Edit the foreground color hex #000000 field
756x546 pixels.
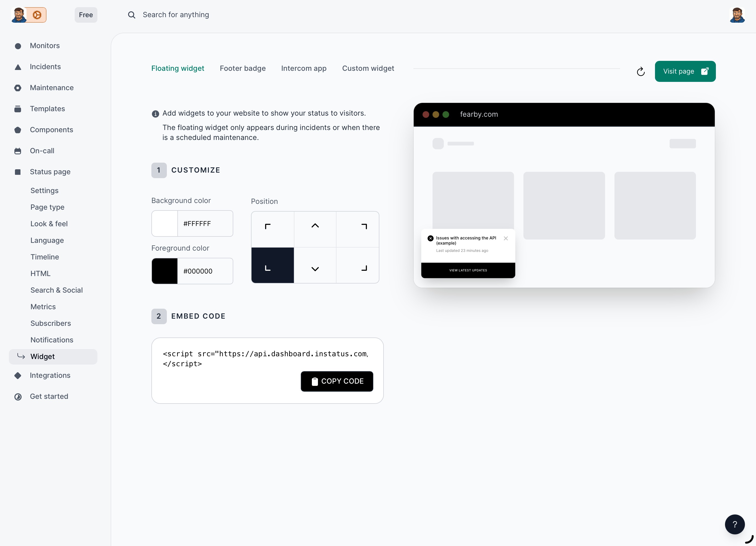[205, 271]
